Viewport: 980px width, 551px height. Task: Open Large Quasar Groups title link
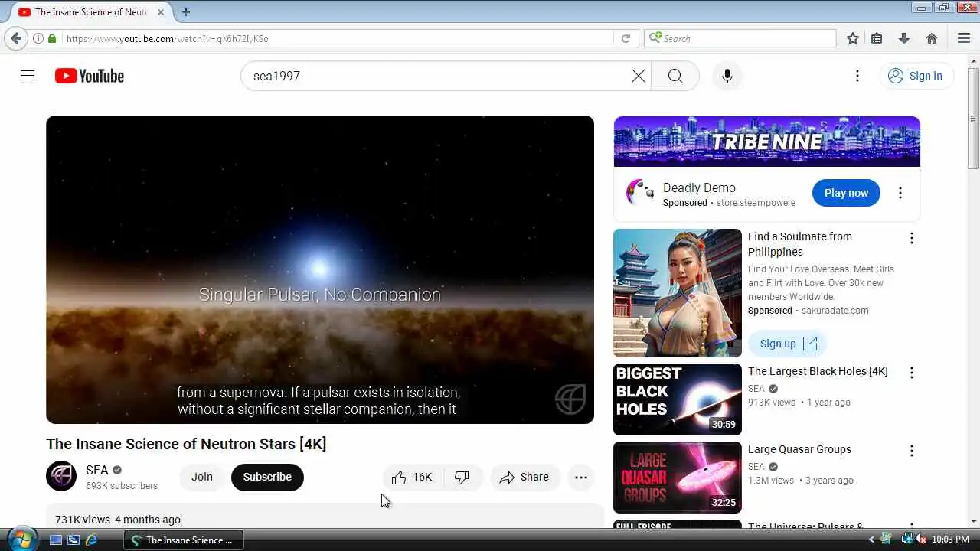tap(799, 449)
